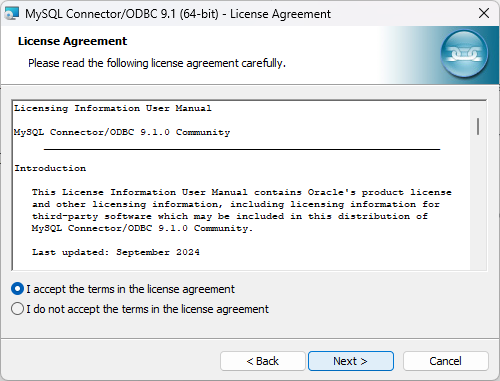Click the round chain-link MySQL Connector logo
Image resolution: width=500 pixels, height=381 pixels.
tap(464, 54)
